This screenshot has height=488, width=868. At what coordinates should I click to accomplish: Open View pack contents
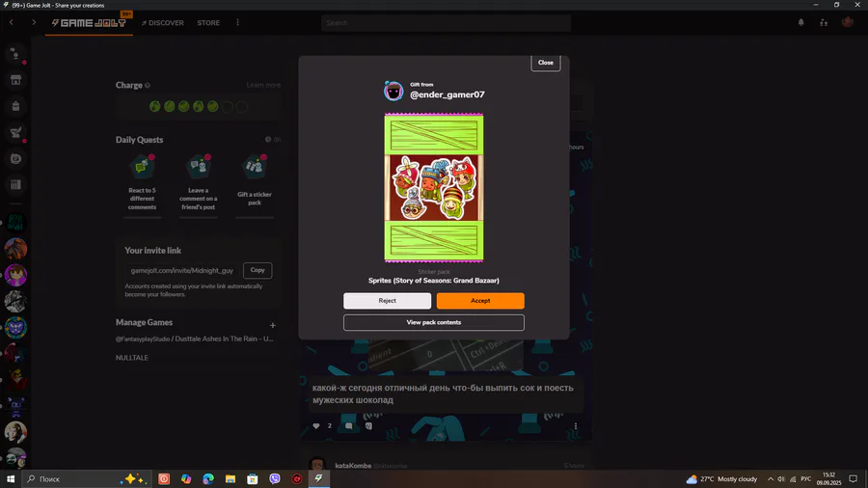(x=433, y=322)
